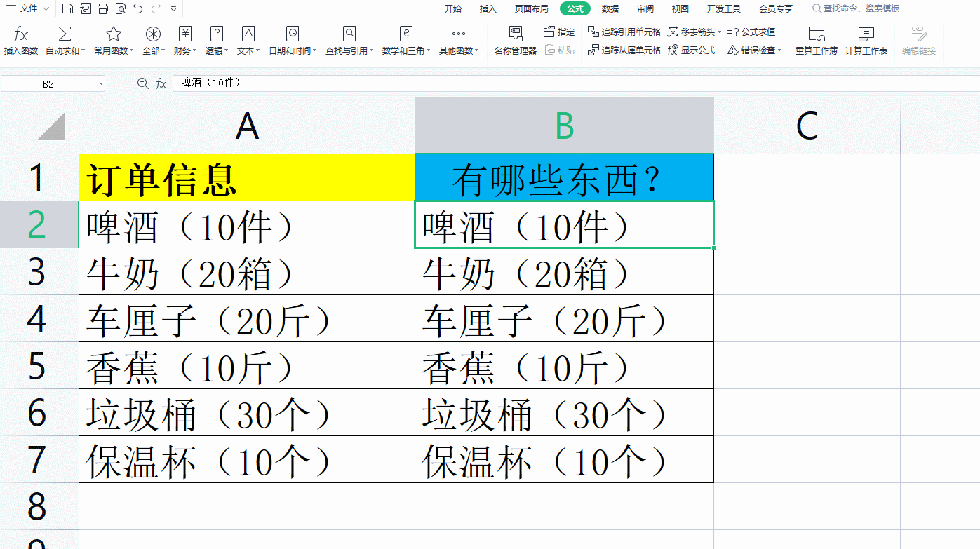This screenshot has width=980, height=549.
Task: Click the 插入函数 fx icon
Action: (x=21, y=34)
